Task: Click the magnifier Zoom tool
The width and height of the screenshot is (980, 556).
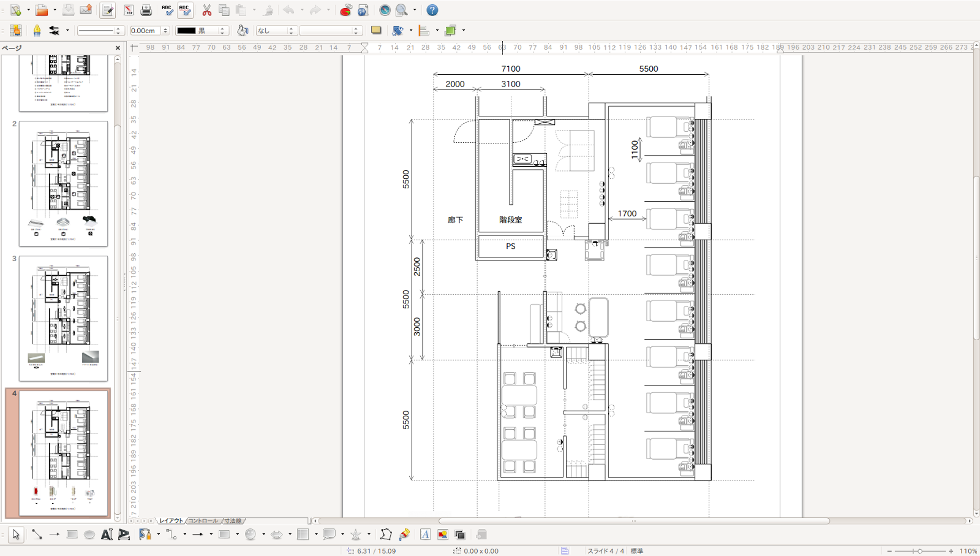Action: (x=402, y=10)
